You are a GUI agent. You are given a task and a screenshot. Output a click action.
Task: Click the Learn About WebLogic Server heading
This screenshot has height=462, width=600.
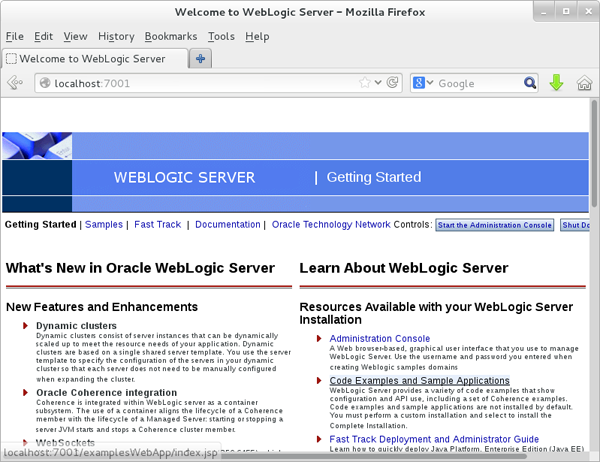(404, 268)
